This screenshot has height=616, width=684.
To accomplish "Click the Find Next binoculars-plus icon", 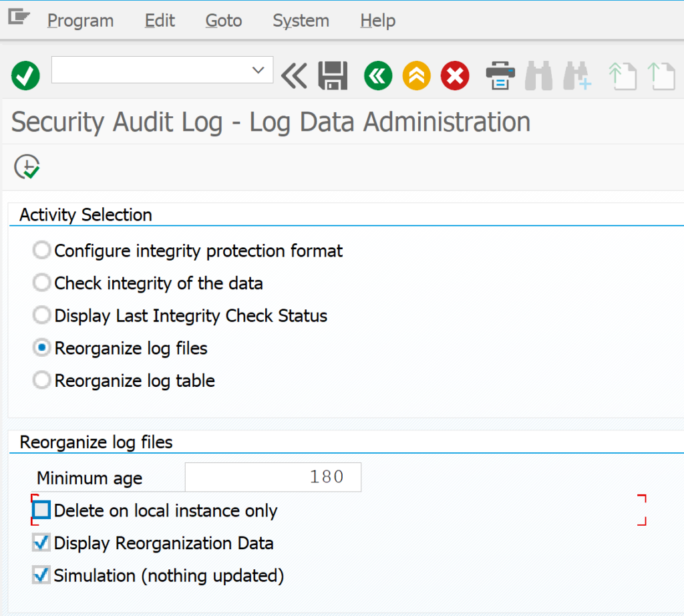I will coord(577,75).
